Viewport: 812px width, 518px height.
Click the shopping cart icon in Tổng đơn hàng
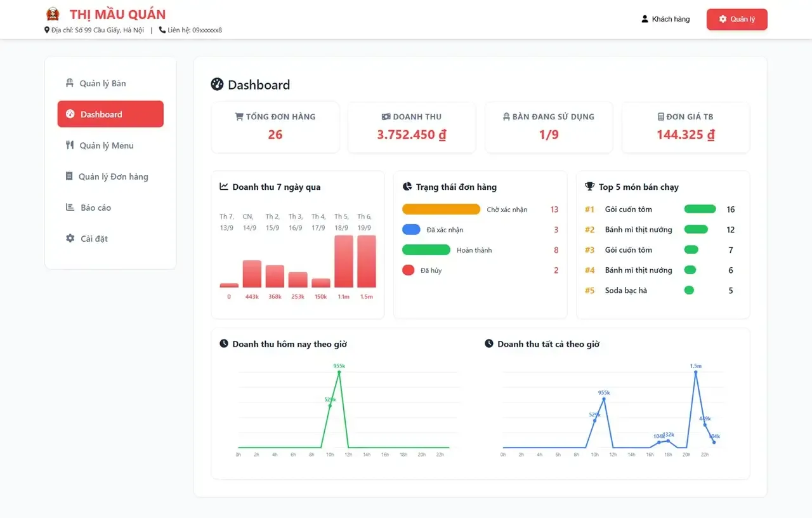click(x=239, y=117)
